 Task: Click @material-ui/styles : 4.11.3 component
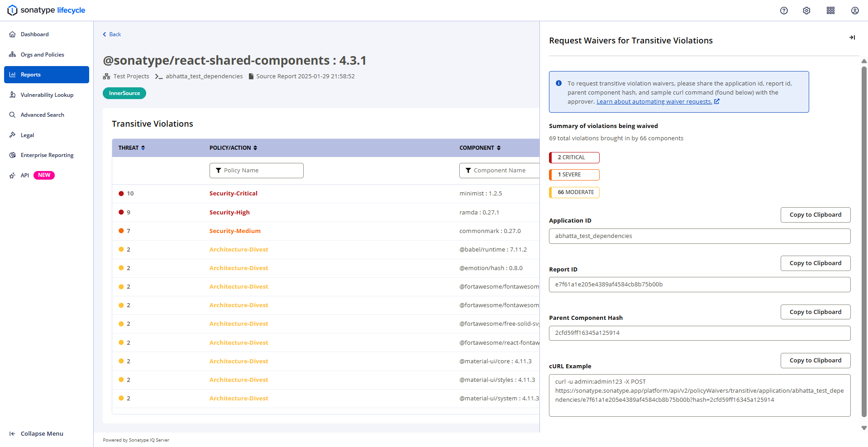pos(497,380)
